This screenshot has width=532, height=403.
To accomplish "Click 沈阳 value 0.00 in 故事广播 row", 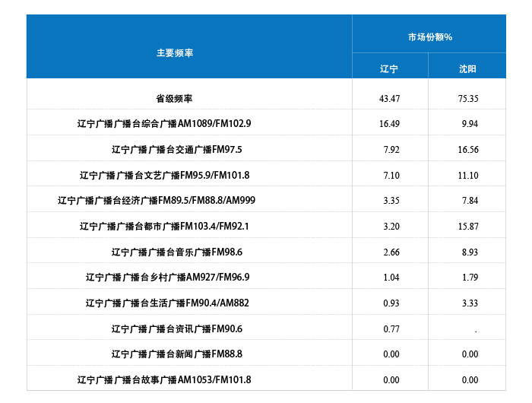I will point(470,379).
